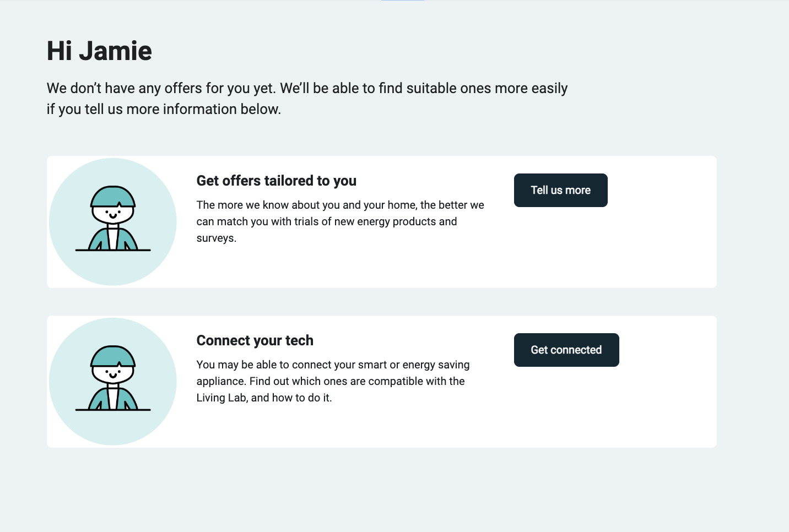
Task: Click the "Hi Jamie" greeting heading
Action: (99, 51)
